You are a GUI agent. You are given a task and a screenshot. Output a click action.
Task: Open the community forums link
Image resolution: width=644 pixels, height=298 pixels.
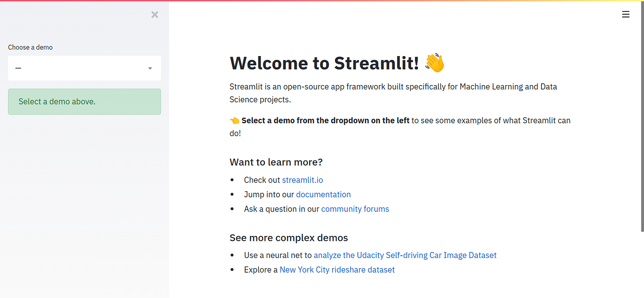[355, 209]
